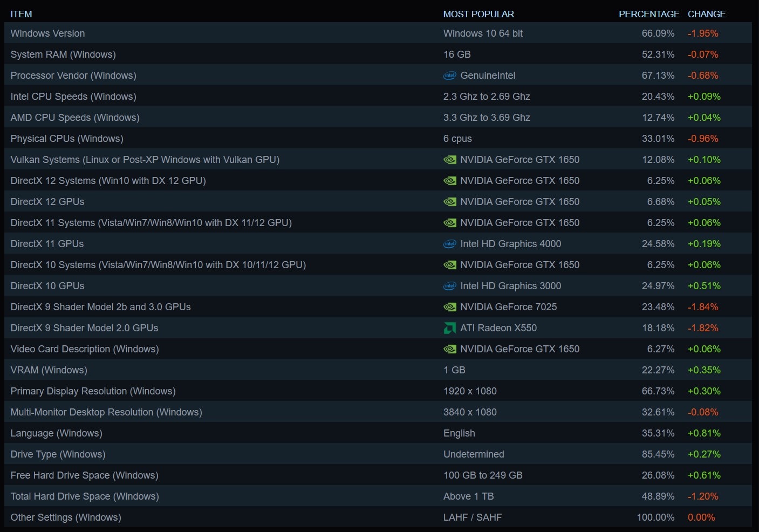Click 67.13% Processor Vendor percentage
This screenshot has height=532, width=759.
(x=658, y=76)
